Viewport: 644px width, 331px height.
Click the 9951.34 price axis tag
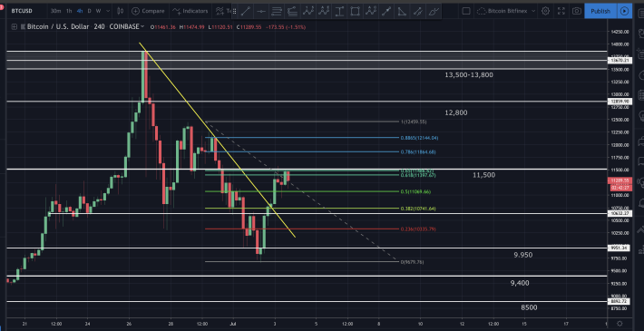[x=620, y=248]
